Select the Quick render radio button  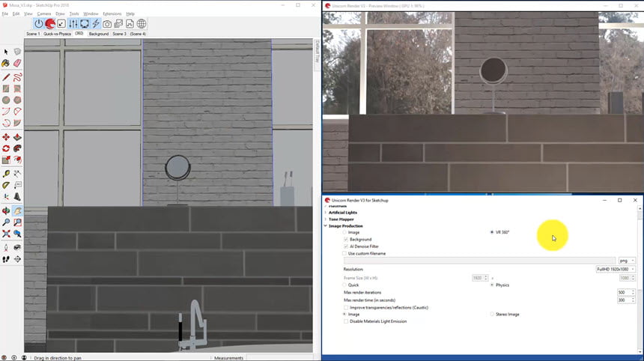click(344, 285)
